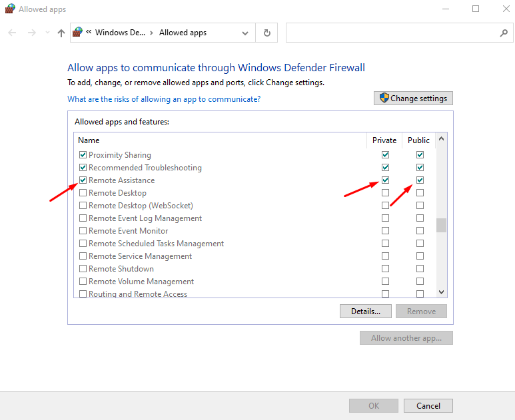Toggle Private checkbox for Proximity Sharing
515x420 pixels.
pyautogui.click(x=385, y=154)
